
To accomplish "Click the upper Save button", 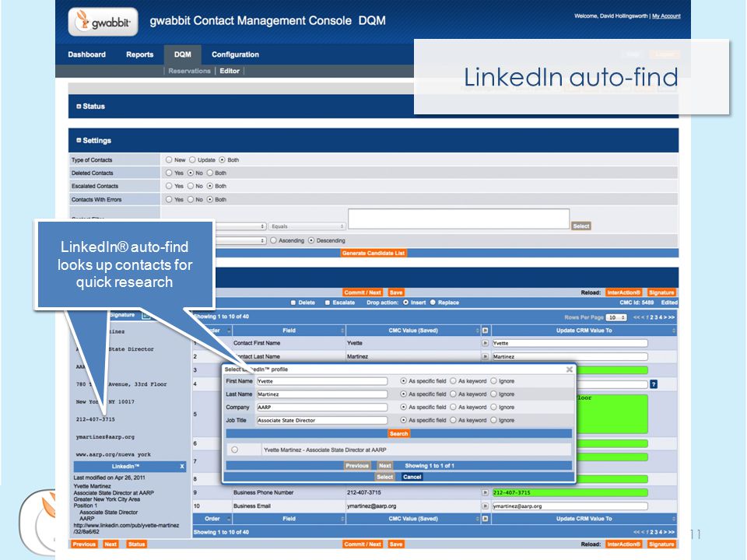I will pyautogui.click(x=396, y=292).
